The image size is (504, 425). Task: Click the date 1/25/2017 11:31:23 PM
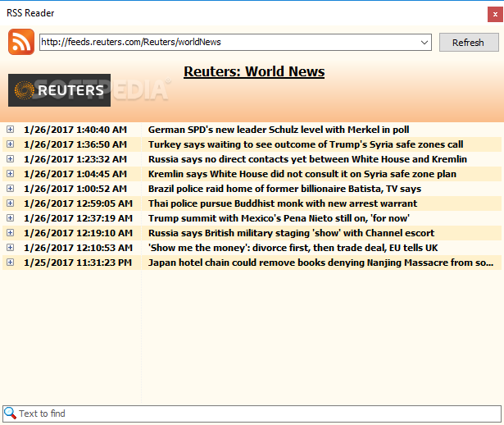pos(78,263)
